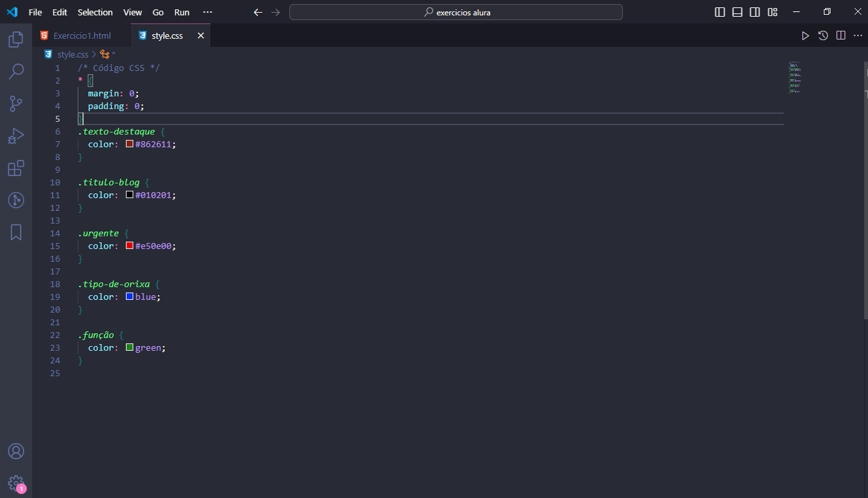Viewport: 868px width, 498px height.
Task: Click the green color swatch
Action: click(x=130, y=348)
